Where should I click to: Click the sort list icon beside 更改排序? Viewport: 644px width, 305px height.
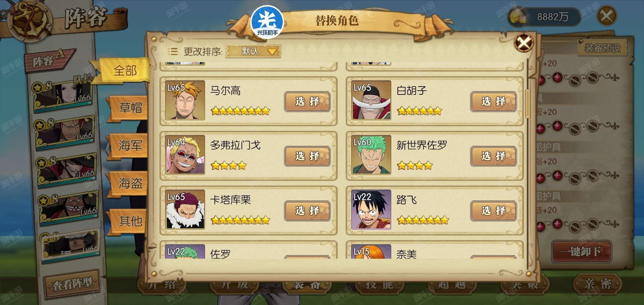pos(173,51)
